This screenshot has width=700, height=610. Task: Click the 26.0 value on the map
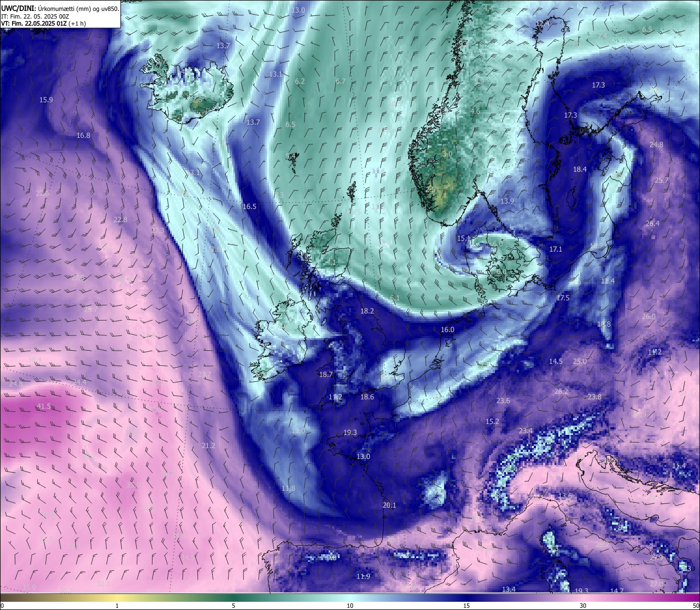tap(649, 317)
